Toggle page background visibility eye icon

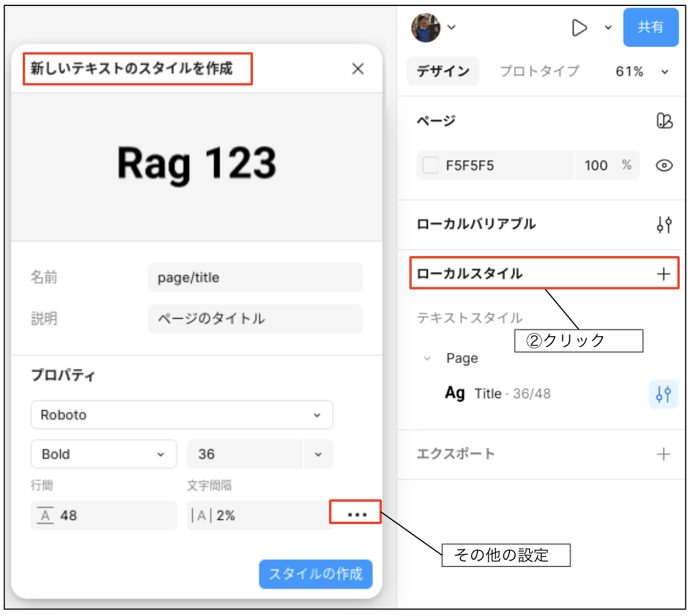664,166
